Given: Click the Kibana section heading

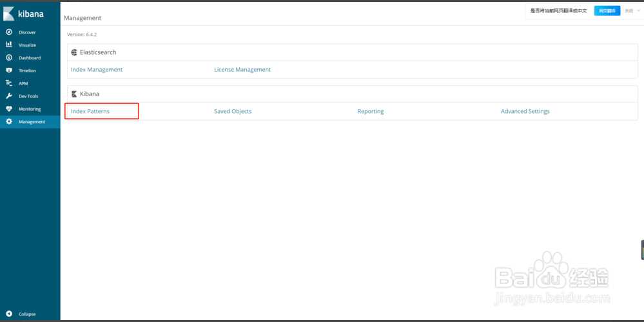Looking at the screenshot, I should click(x=90, y=94).
